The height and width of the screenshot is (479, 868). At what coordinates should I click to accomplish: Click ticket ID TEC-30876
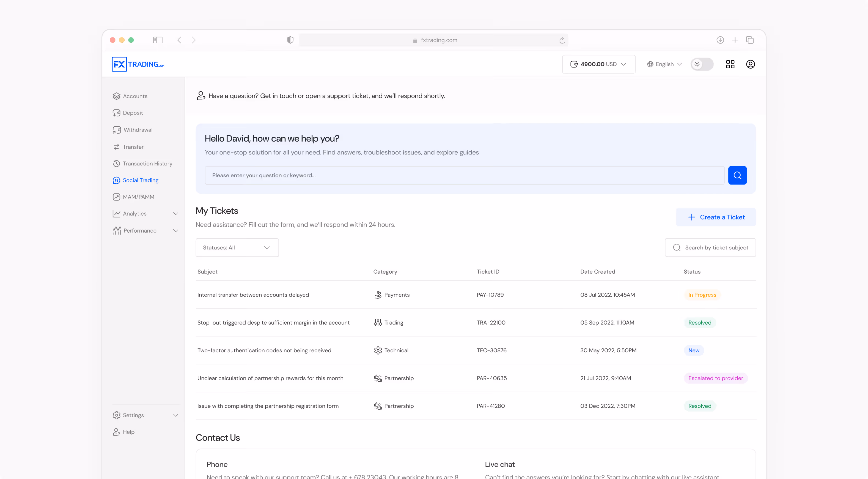pyautogui.click(x=491, y=350)
